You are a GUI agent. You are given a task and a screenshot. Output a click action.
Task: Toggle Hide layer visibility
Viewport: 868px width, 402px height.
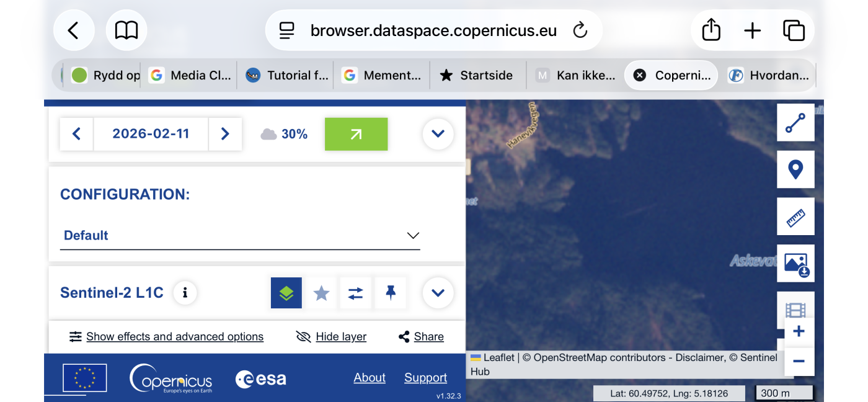332,337
